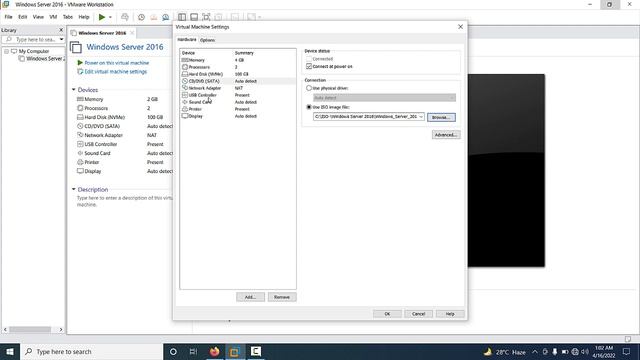Viewport: 640px width, 360px height.
Task: Open Firefox from the taskbar
Action: (x=214, y=351)
